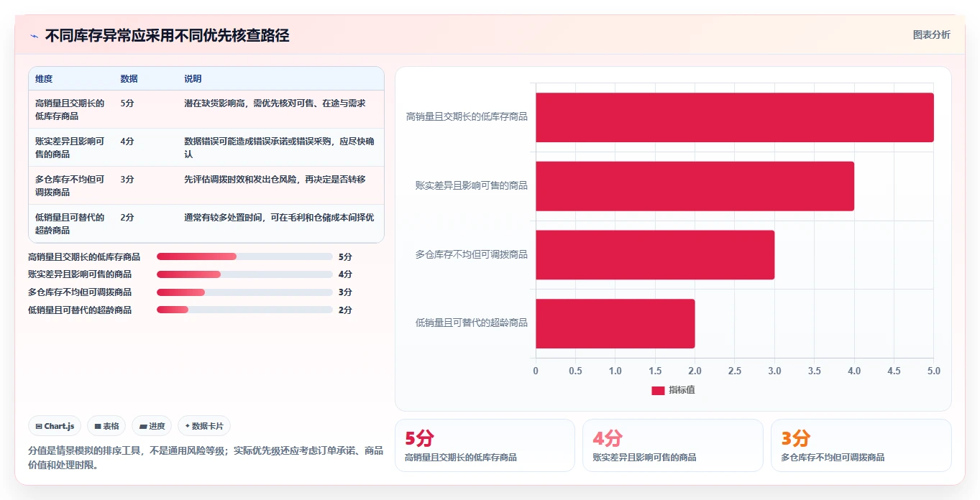Click progress bar for 高销量且交期长的低库存商品
Screen dimensions: 980x500
[244, 256]
